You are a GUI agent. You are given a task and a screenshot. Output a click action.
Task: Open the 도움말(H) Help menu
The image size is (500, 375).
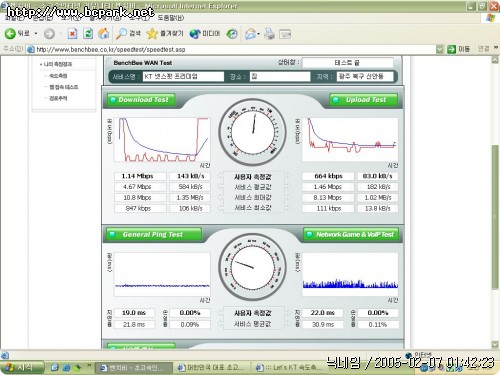(170, 17)
